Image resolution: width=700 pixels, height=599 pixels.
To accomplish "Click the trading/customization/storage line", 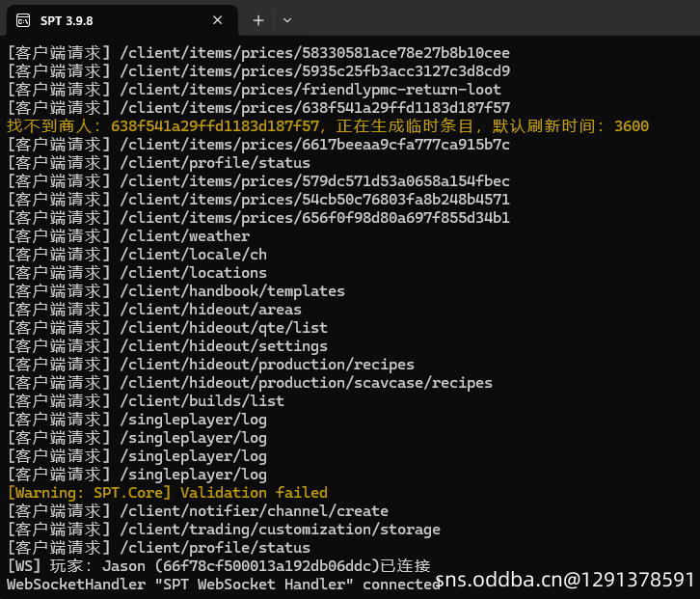I will tap(224, 530).
